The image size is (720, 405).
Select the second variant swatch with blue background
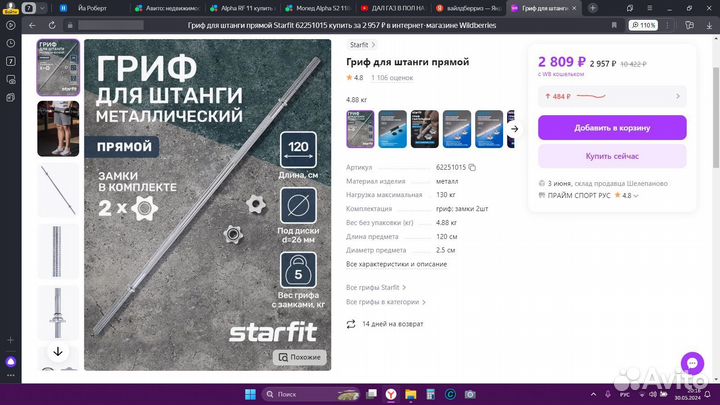tap(393, 129)
